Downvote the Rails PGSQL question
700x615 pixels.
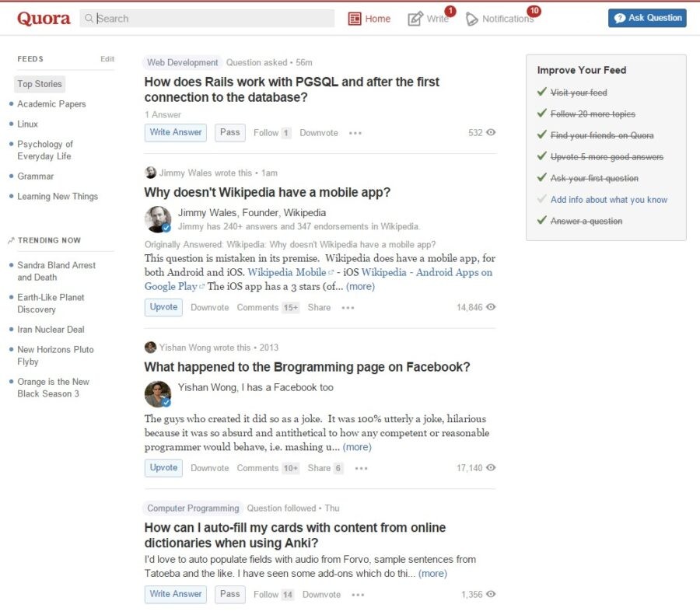pos(319,133)
